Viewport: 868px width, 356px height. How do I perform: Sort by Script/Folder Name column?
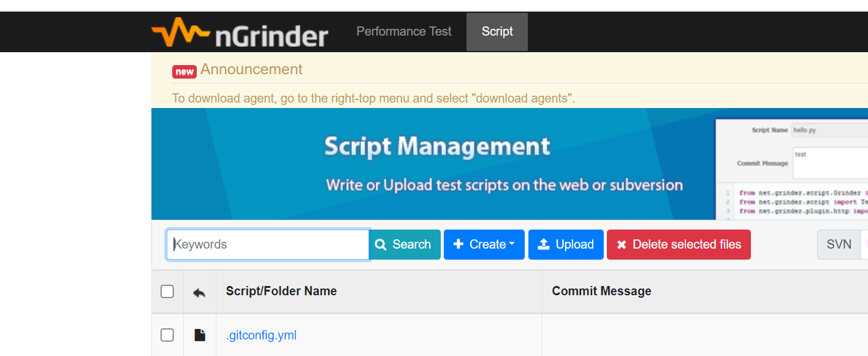pyautogui.click(x=281, y=291)
